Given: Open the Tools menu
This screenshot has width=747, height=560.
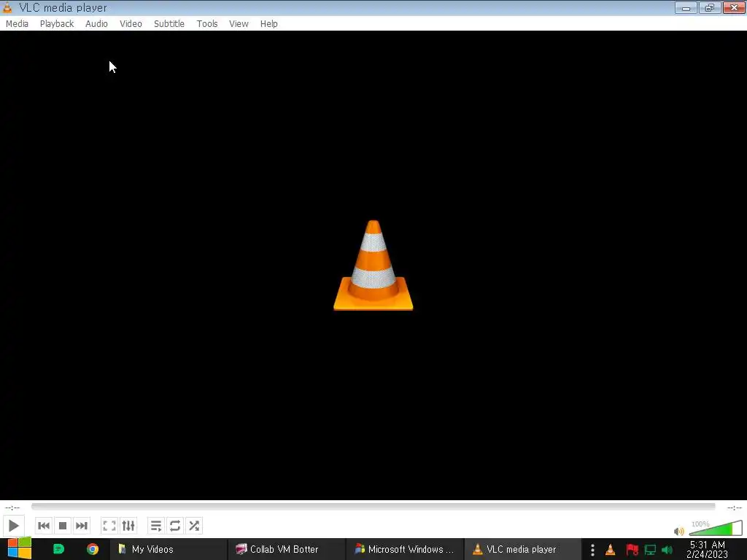Looking at the screenshot, I should (207, 24).
